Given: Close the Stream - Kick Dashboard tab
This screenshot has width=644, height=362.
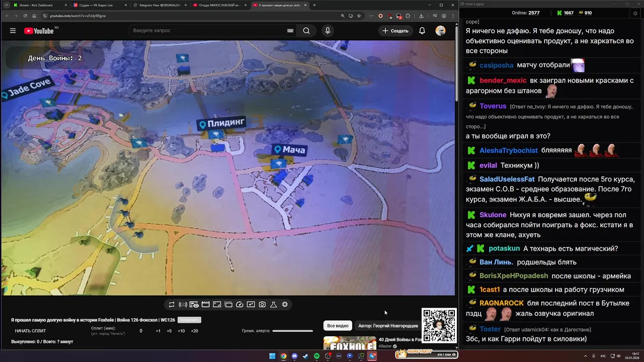Looking at the screenshot, I should point(65,5).
